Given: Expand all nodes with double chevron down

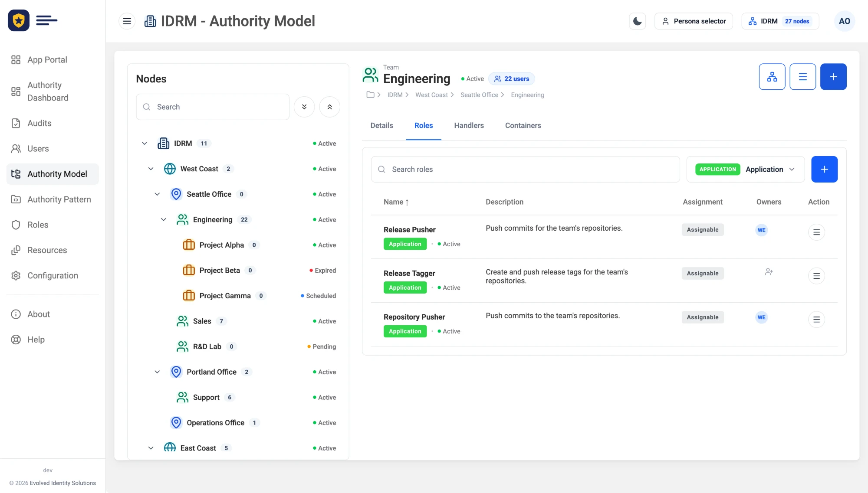Looking at the screenshot, I should click(304, 107).
